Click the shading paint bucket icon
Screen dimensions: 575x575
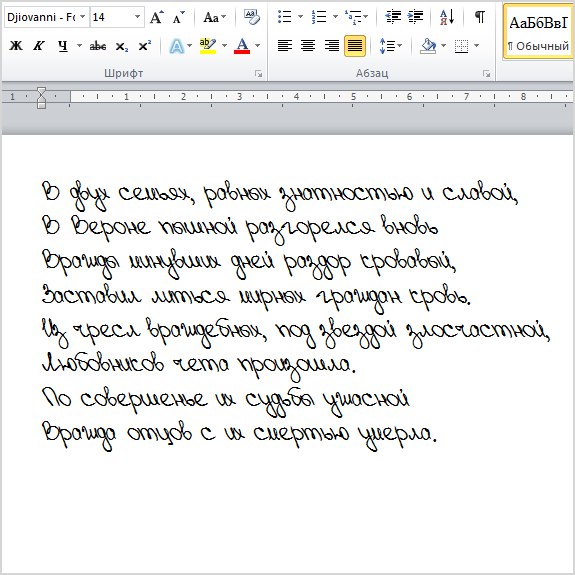coord(428,46)
